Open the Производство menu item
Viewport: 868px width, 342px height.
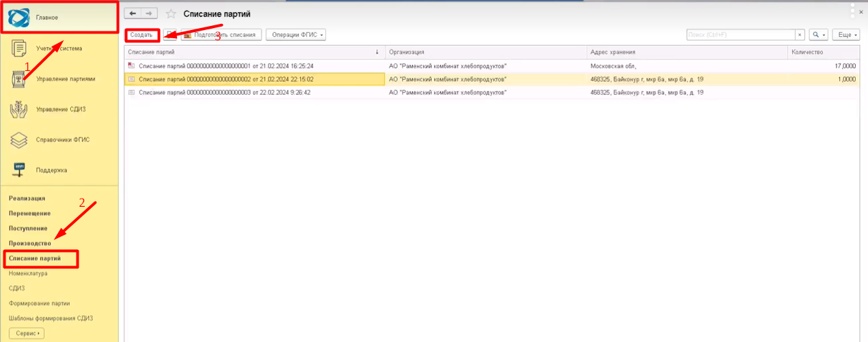tap(30, 244)
